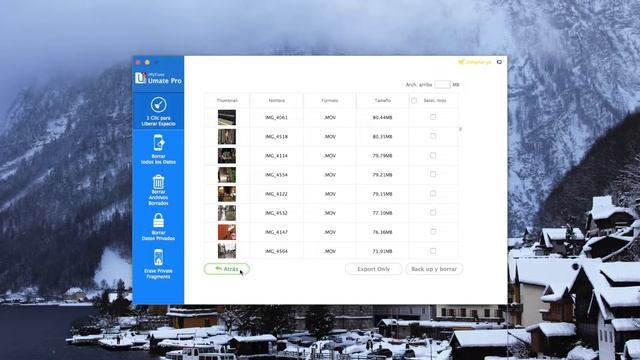Click the file name IMG_4518

point(276,137)
